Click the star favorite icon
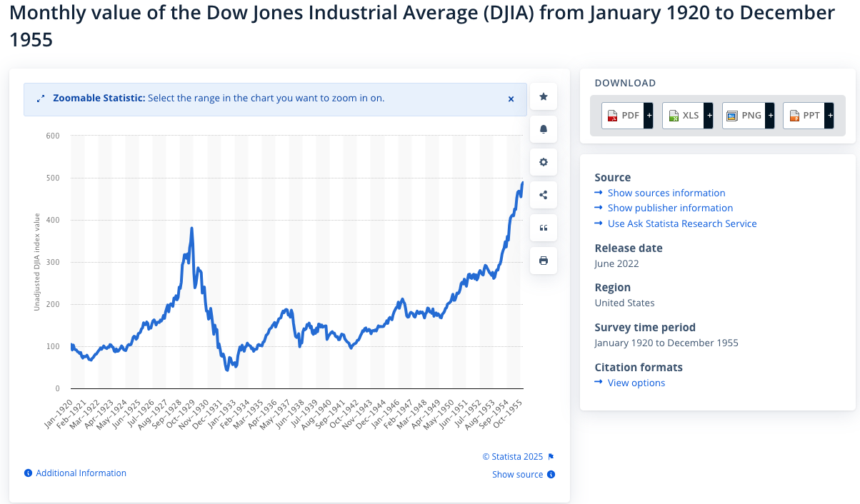Viewport: 860px width, 504px height. (x=544, y=96)
